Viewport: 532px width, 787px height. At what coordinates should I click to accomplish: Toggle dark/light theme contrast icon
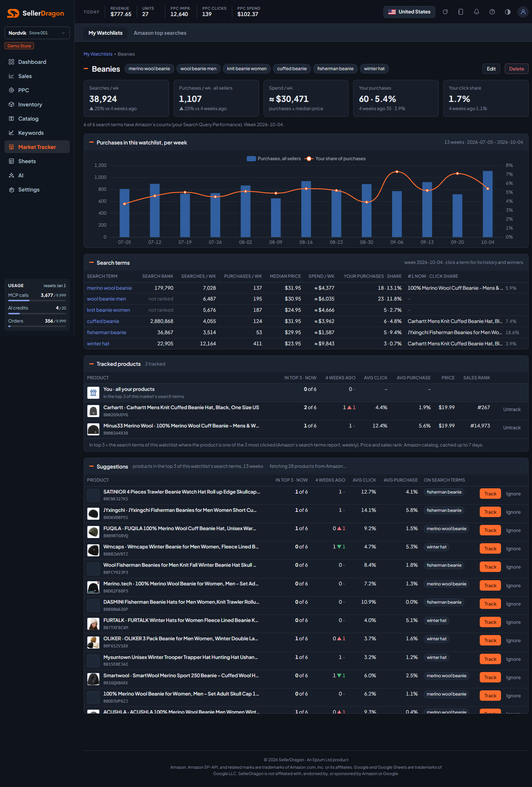point(508,12)
